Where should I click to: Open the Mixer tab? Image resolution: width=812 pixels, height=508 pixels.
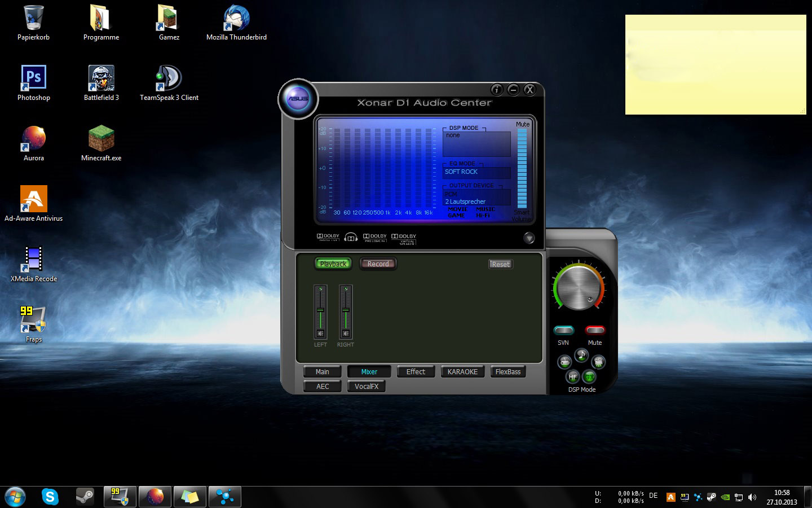[x=369, y=371]
